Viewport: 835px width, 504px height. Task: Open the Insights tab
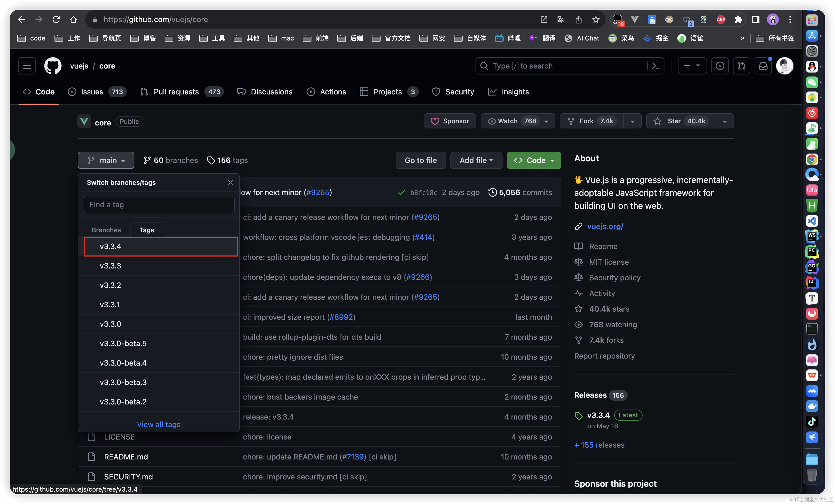[508, 92]
